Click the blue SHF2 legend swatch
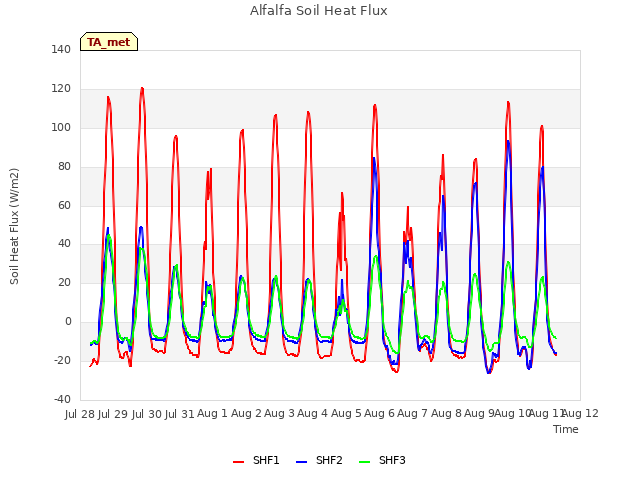640x480 pixels. (x=301, y=462)
